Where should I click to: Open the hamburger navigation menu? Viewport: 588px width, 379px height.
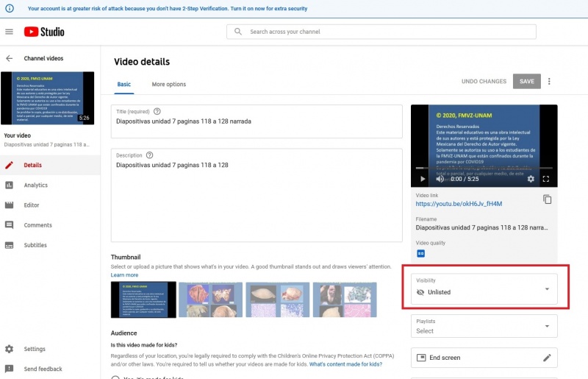click(x=9, y=32)
